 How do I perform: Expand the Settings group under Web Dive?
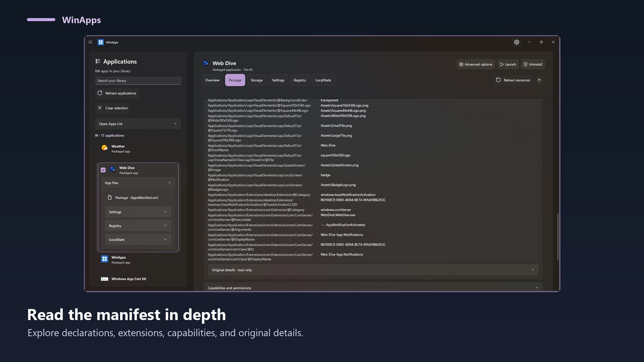(x=138, y=212)
